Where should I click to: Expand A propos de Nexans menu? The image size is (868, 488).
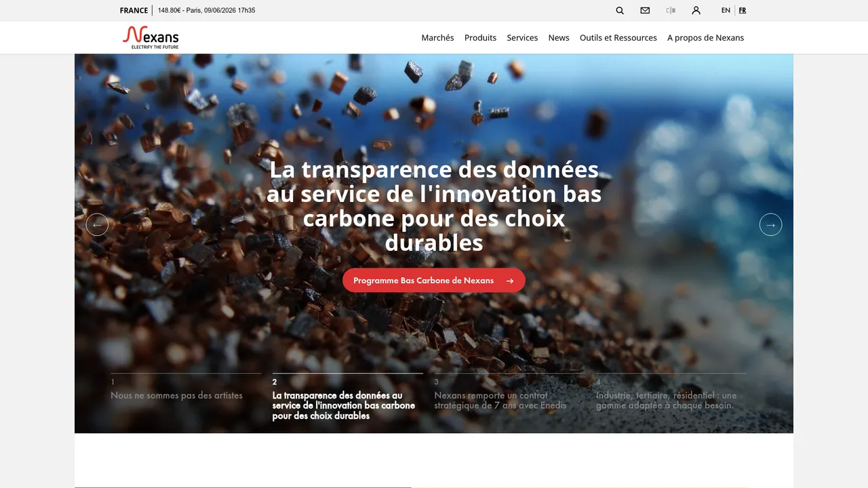pos(705,38)
